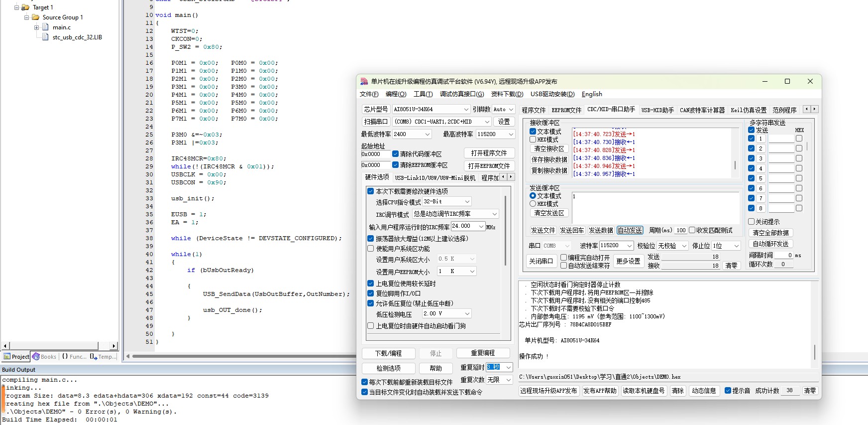Click the 关闭串口 button
This screenshot has width=868, height=425.
[541, 261]
